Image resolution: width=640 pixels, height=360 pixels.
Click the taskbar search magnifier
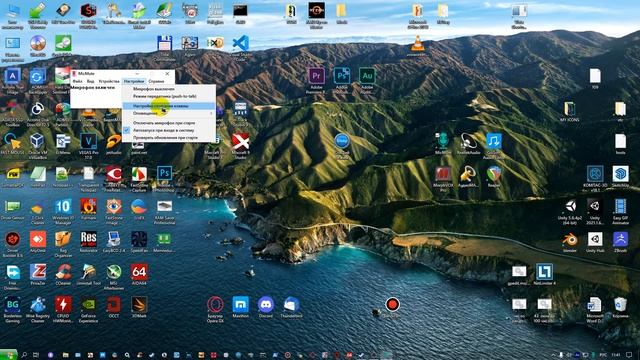coord(24,355)
